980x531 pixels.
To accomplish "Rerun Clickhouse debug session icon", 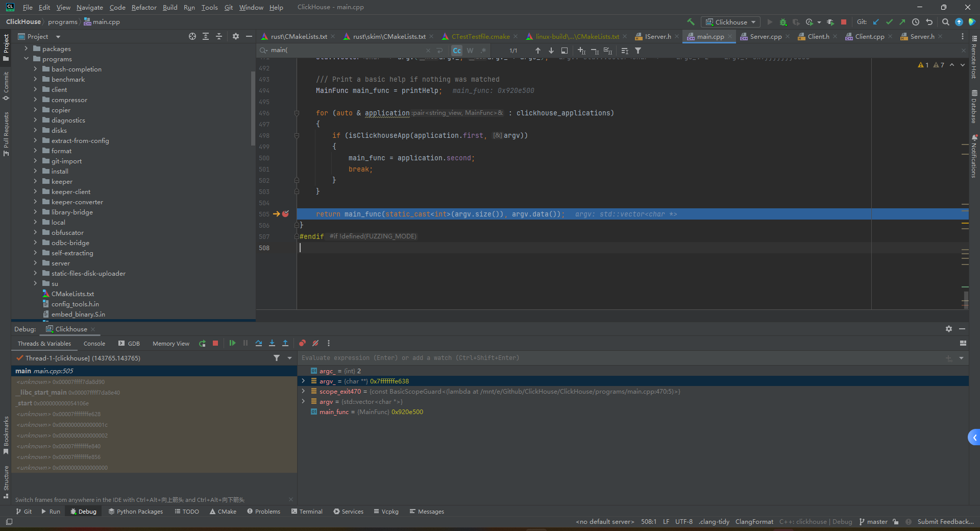I will pos(202,343).
